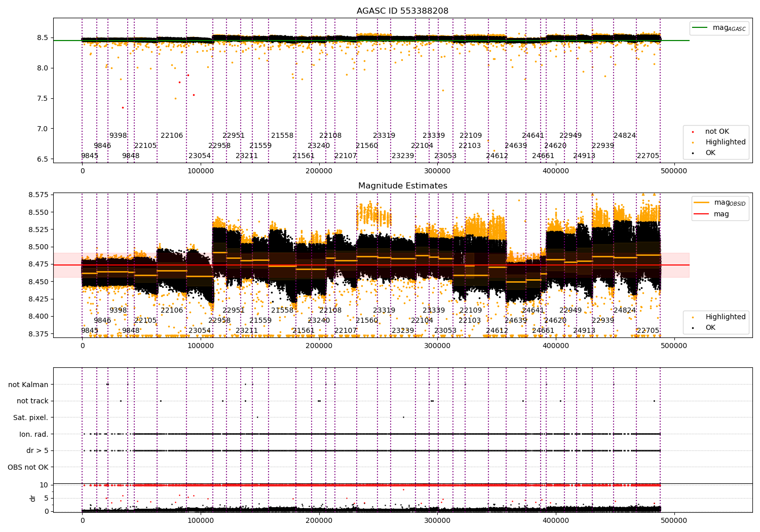Click y-axis tick value 8.575
Viewport: 760px width, 532px height.
pos(38,195)
